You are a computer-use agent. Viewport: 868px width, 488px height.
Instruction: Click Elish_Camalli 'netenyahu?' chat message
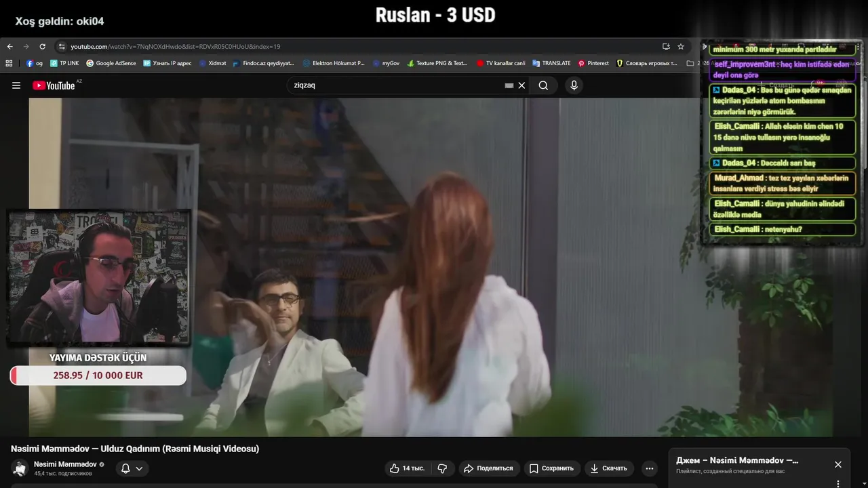coord(783,230)
